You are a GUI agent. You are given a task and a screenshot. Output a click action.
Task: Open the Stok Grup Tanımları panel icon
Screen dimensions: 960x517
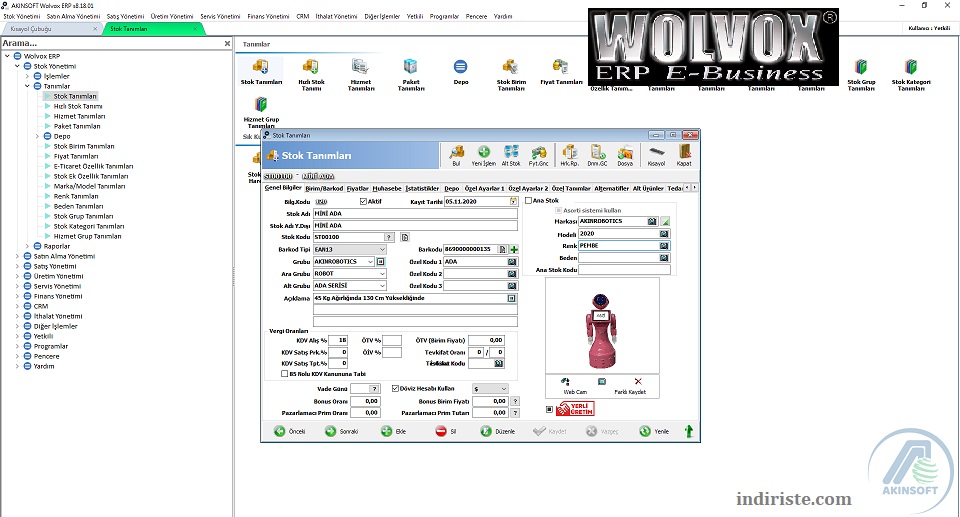pyautogui.click(x=861, y=75)
